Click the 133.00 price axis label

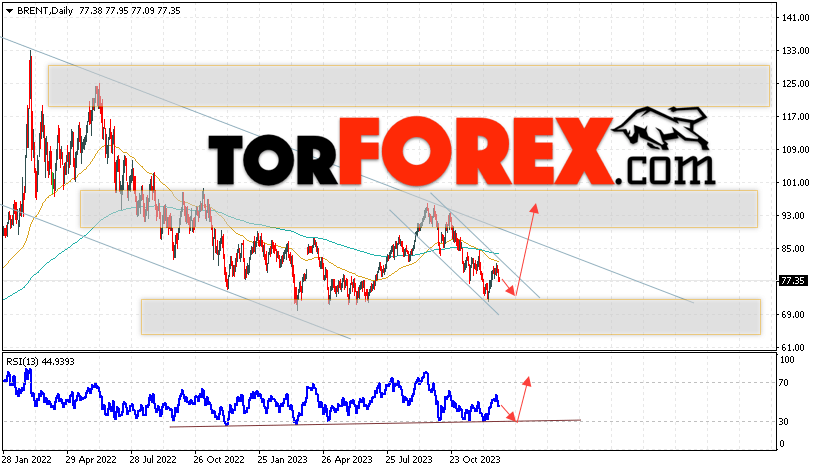point(796,50)
